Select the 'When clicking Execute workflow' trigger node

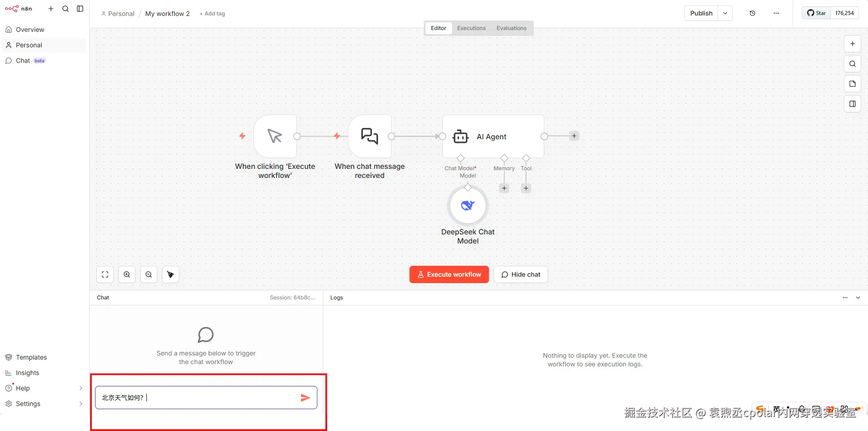275,136
